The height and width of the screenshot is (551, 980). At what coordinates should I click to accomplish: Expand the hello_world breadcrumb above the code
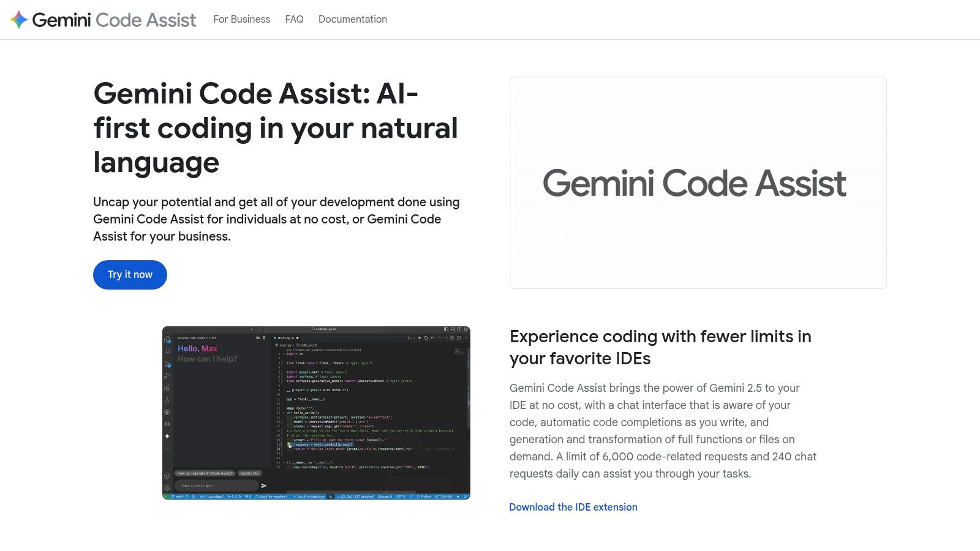[x=309, y=345]
